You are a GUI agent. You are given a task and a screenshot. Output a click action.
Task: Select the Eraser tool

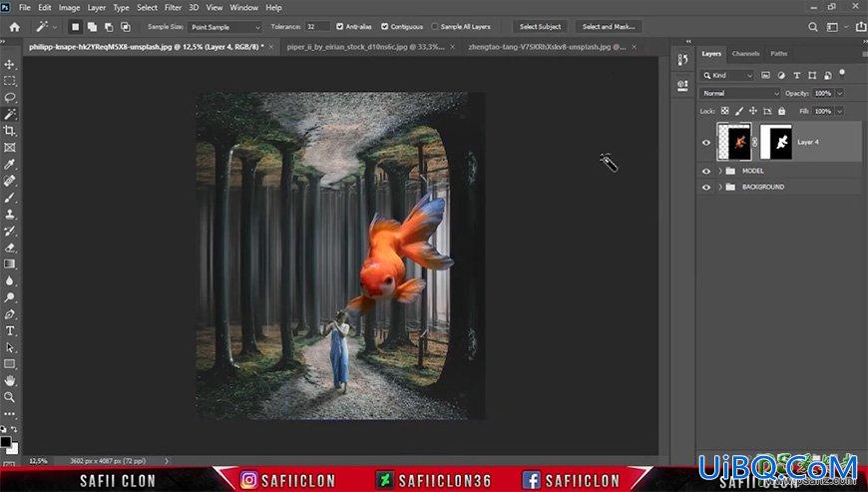(9, 247)
